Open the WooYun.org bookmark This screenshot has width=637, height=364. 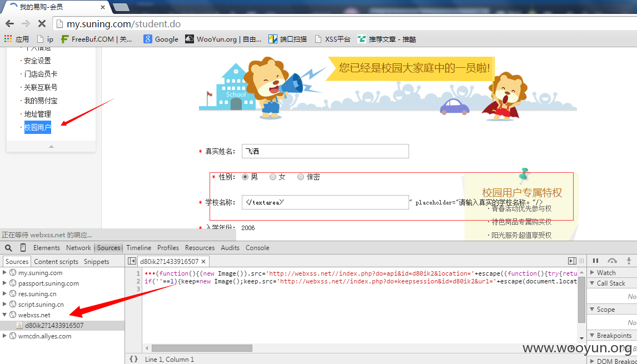pos(223,39)
